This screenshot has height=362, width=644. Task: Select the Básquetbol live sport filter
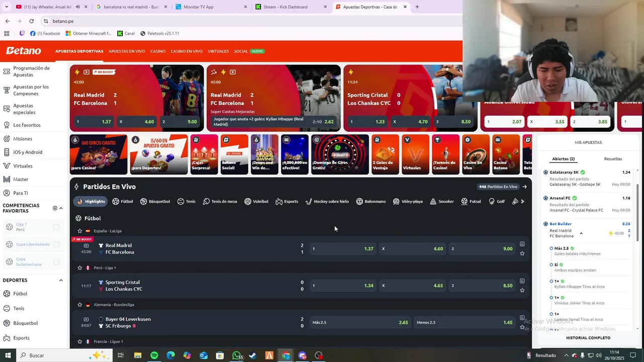(155, 201)
